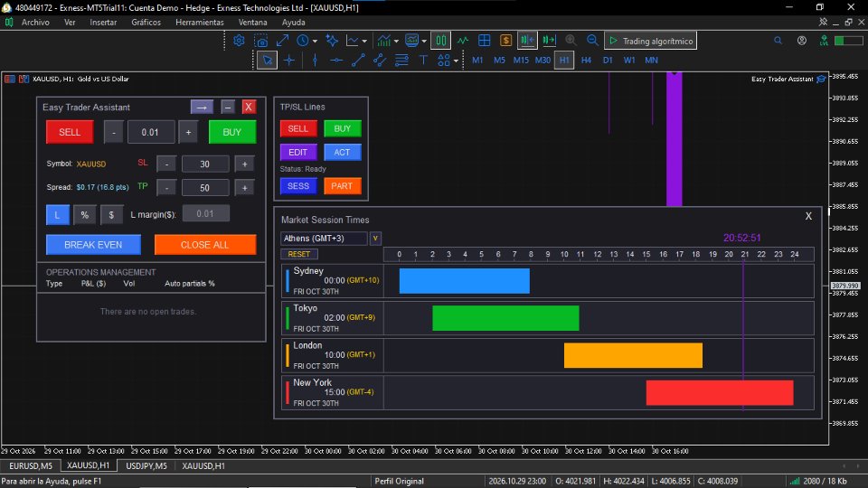Click the clock time icon in toolbar
Image resolution: width=868 pixels, height=488 pixels.
click(303, 41)
